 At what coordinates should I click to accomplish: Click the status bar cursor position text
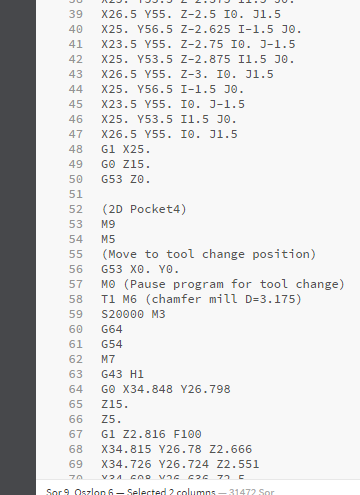pos(81,492)
